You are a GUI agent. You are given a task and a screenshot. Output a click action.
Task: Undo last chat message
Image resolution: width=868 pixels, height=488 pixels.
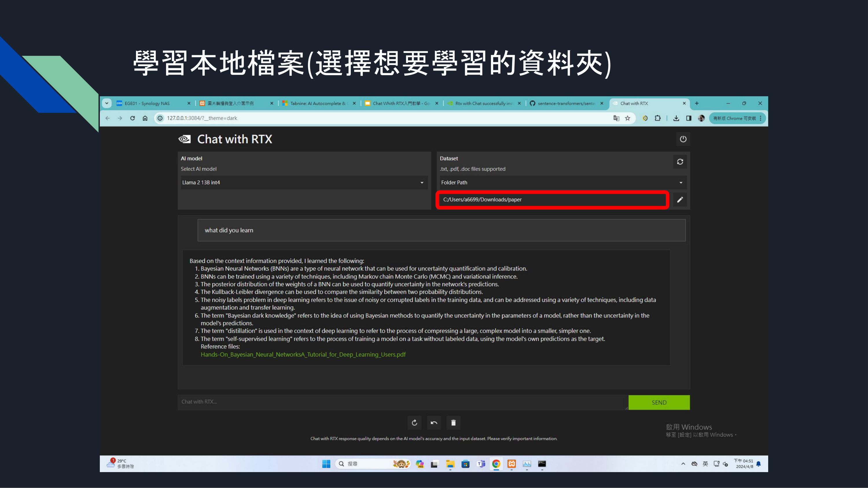[x=434, y=423]
